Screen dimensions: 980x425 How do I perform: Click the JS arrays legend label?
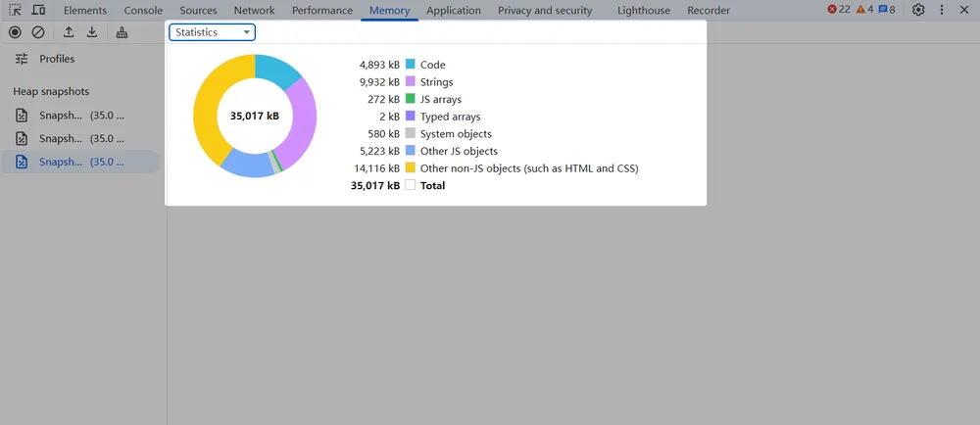tap(441, 99)
